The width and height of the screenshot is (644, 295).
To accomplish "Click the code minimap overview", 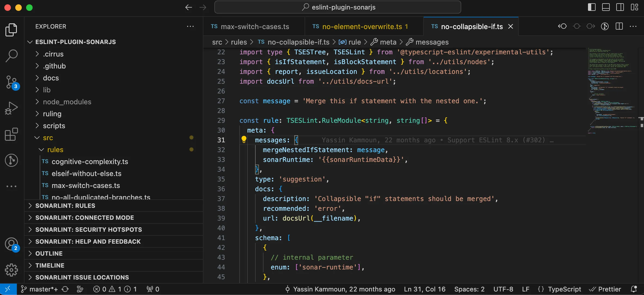I will click(x=612, y=91).
